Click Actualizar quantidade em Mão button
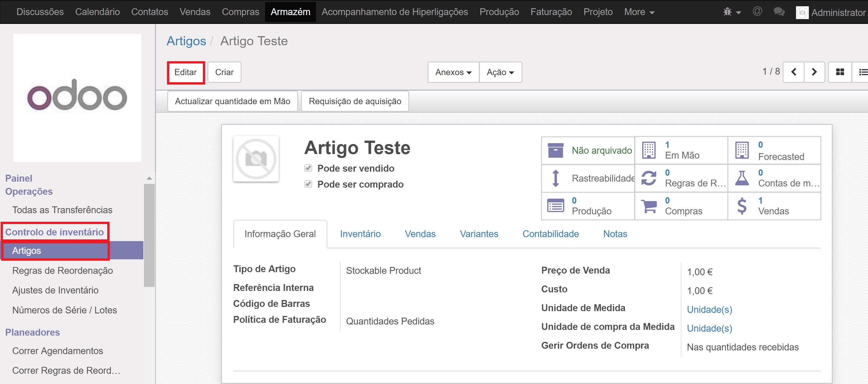Viewport: 868px width, 384px height. click(232, 101)
